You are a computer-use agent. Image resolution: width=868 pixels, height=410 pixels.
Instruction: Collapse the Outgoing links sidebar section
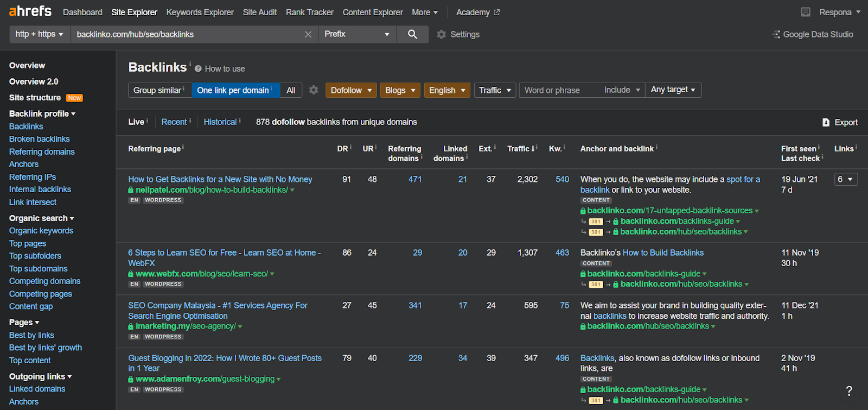[41, 376]
